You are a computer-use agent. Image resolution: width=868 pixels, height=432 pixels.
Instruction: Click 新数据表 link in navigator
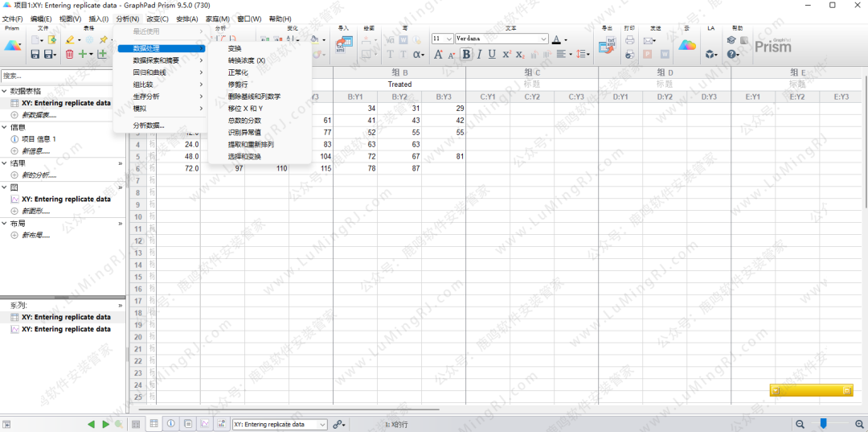pyautogui.click(x=35, y=115)
